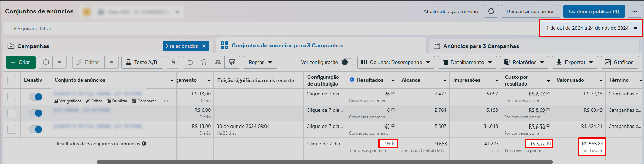Screen dimensions: 644x164
Task: Switch to Anúncios para 3 Campanhas tab
Action: 481,46
